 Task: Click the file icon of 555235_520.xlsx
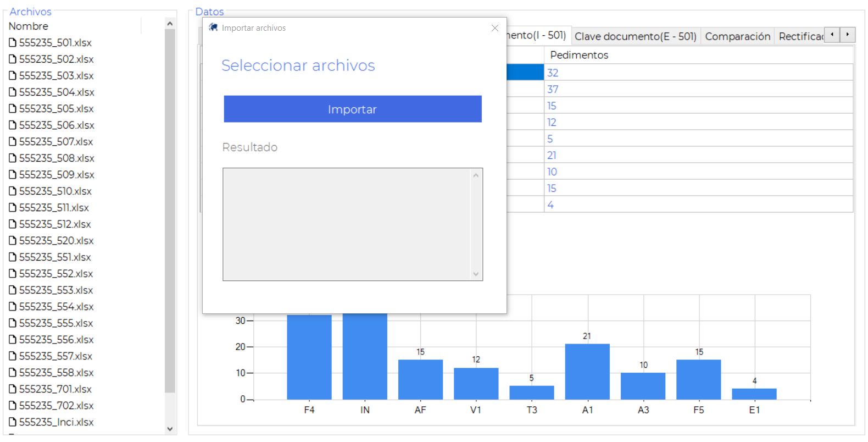coord(13,241)
